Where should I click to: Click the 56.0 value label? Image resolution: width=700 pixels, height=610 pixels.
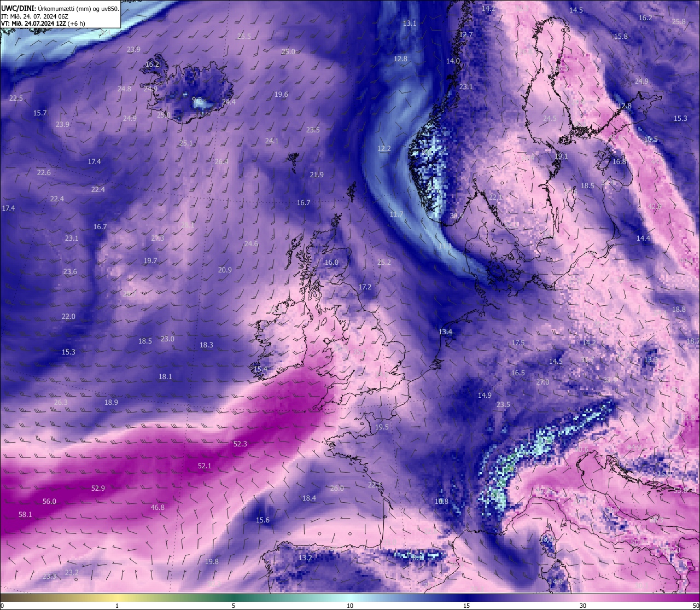[x=49, y=502]
